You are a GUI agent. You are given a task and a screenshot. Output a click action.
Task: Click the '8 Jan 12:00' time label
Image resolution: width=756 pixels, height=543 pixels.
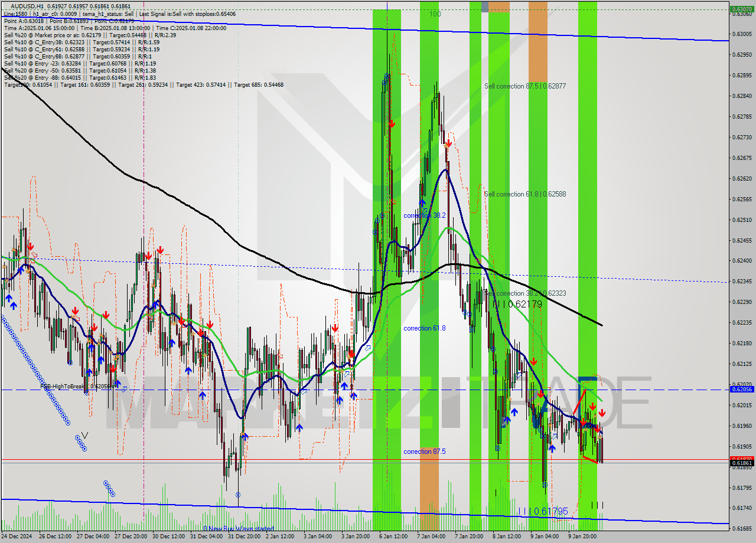[x=507, y=537]
